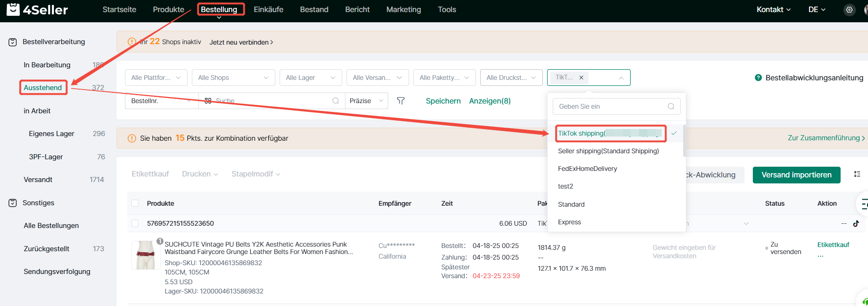Click the Bestellabwicklungsanleitung help icon
868x306 pixels.
(758, 78)
